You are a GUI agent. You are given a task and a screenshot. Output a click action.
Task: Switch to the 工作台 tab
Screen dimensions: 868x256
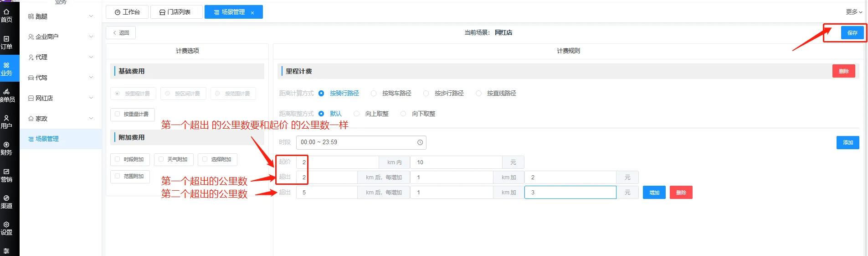point(127,12)
